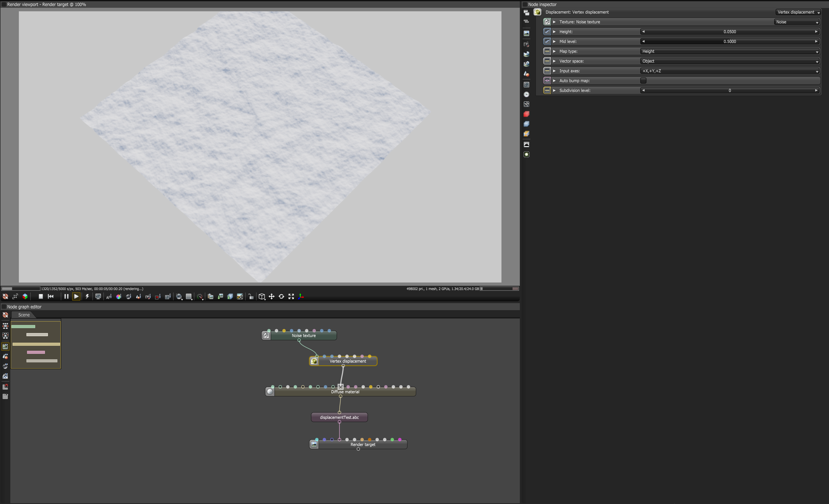Open the Noise texture type dropdown
Viewport: 829px width, 504px height.
(x=797, y=22)
